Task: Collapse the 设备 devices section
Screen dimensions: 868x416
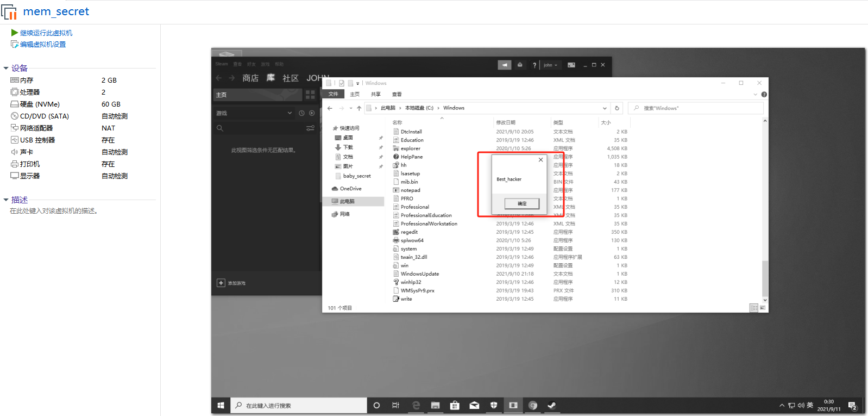Action: pyautogui.click(x=6, y=69)
